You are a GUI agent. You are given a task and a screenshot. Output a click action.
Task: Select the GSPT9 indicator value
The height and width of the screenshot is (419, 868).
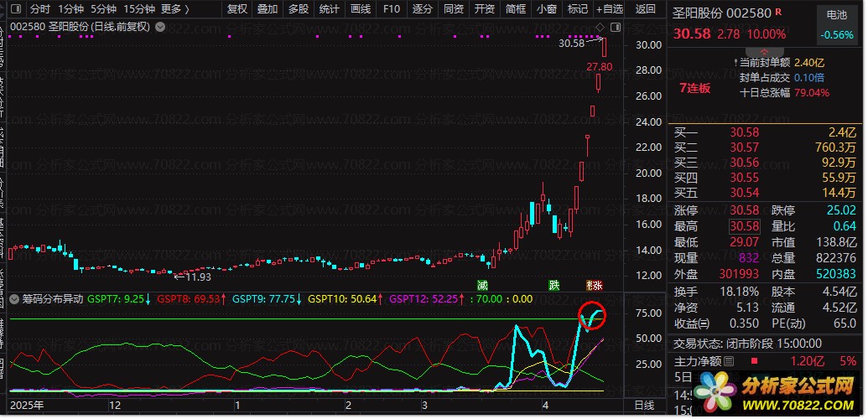click(x=267, y=299)
